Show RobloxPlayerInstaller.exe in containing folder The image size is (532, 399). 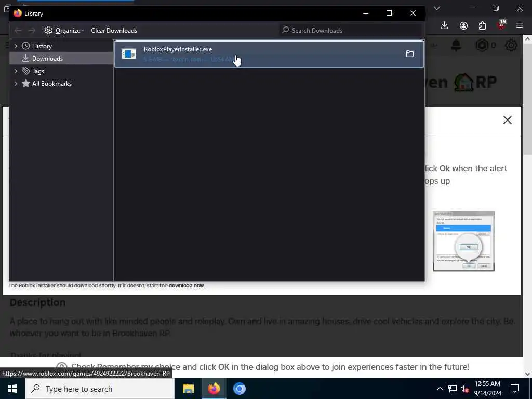tap(410, 54)
